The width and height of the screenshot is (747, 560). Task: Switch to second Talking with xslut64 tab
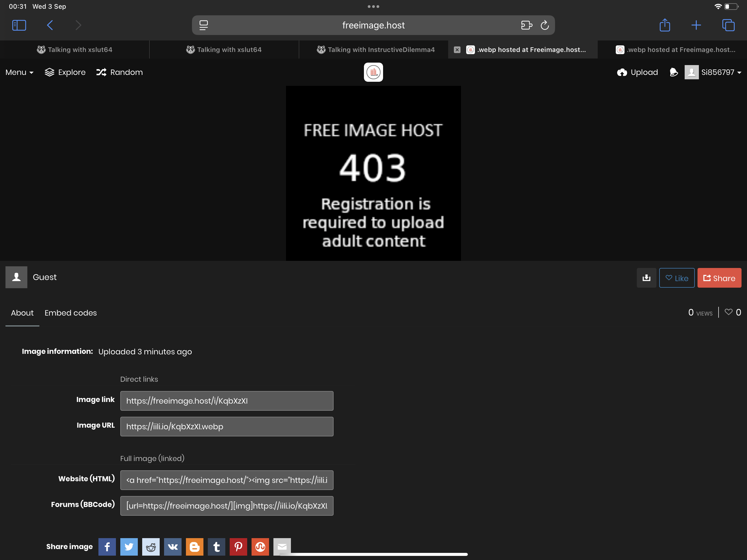click(224, 50)
